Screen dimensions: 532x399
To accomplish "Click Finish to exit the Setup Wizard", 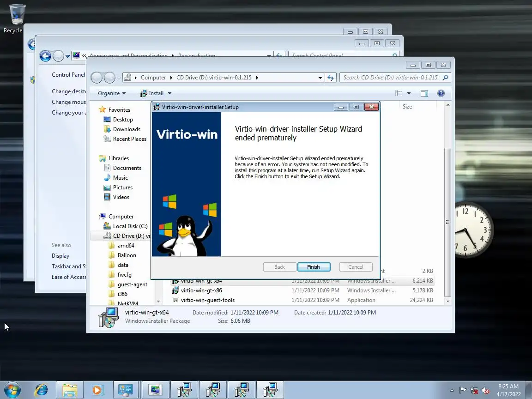I will pos(314,267).
